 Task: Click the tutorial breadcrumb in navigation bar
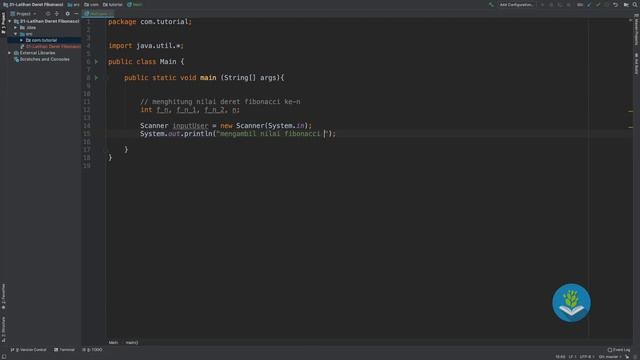(113, 5)
